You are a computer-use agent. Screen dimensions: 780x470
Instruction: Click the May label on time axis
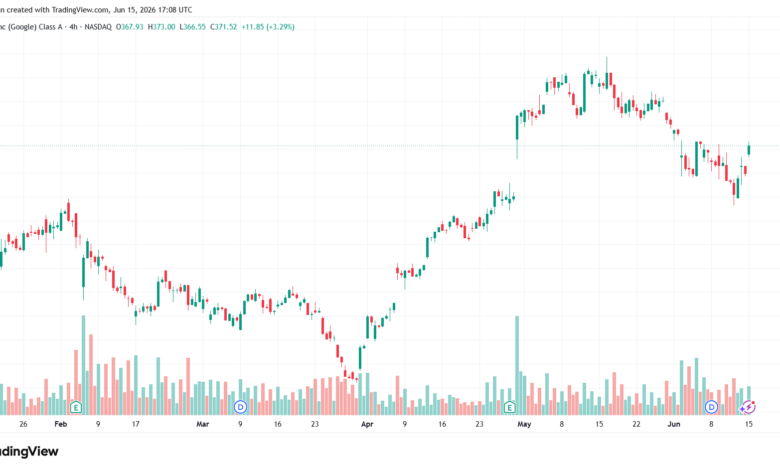(x=524, y=424)
